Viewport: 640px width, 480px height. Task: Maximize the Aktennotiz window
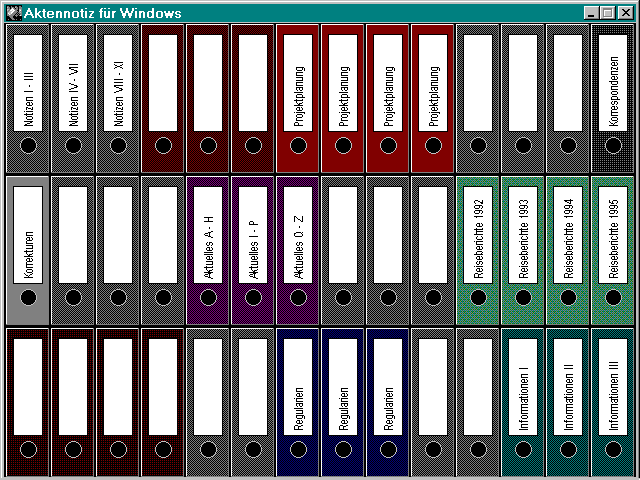pos(607,13)
